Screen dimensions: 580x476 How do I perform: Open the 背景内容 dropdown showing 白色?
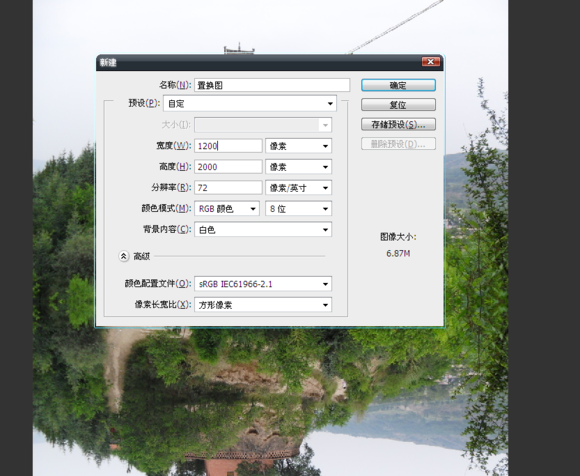coord(263,230)
